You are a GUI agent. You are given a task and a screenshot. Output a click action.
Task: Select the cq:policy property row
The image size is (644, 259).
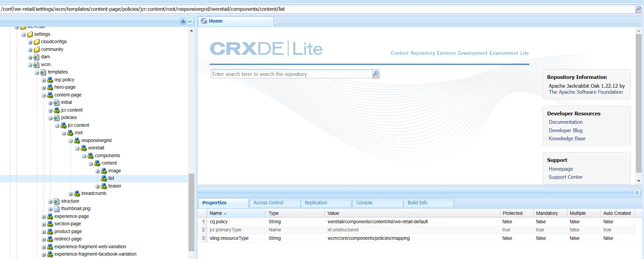[x=416, y=222]
